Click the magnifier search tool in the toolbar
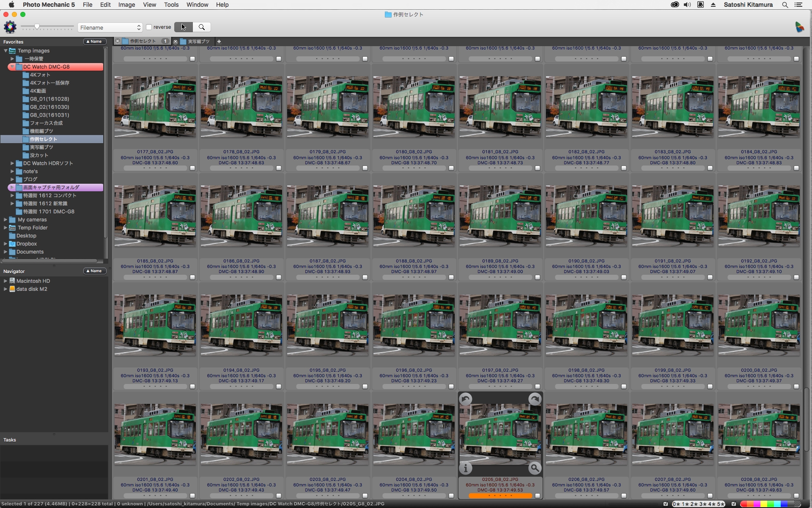 coord(202,27)
